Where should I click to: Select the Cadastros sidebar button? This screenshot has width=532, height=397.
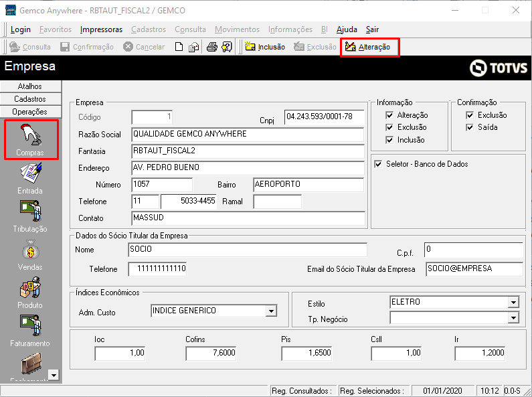31,99
